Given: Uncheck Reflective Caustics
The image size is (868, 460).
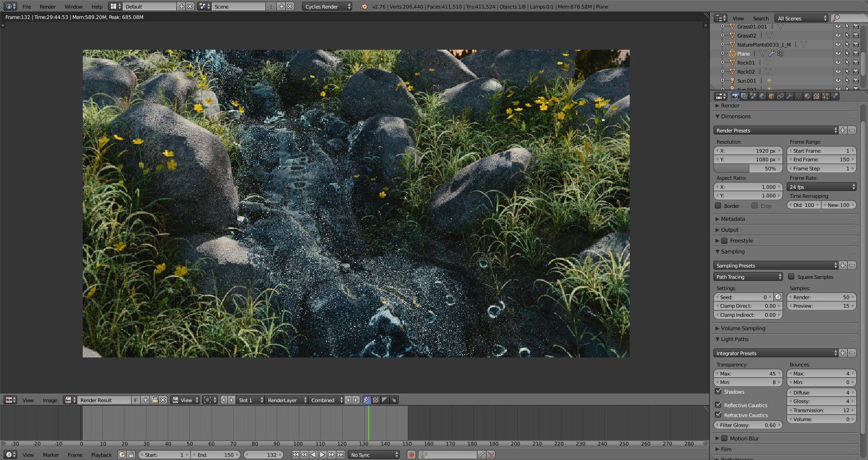Looking at the screenshot, I should pyautogui.click(x=718, y=405).
